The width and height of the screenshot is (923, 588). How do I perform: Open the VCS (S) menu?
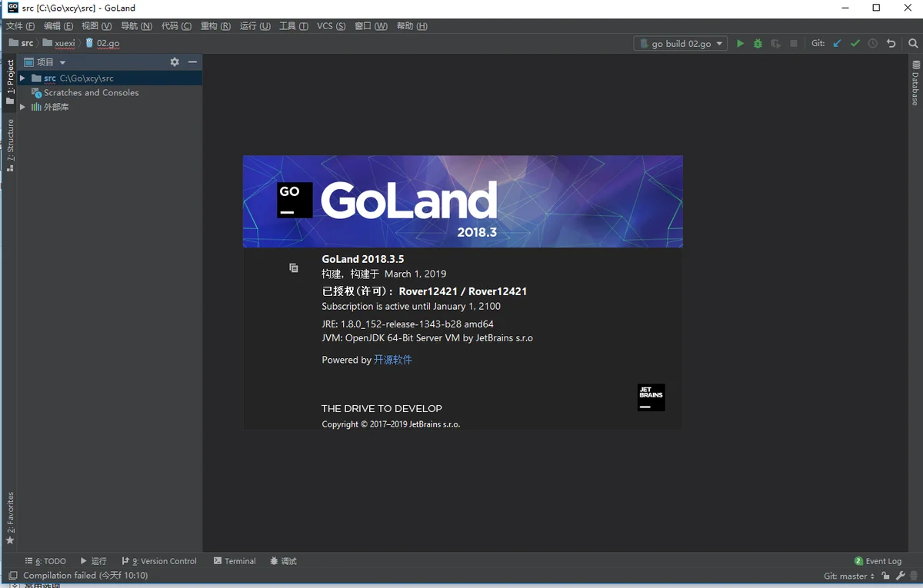tap(332, 26)
